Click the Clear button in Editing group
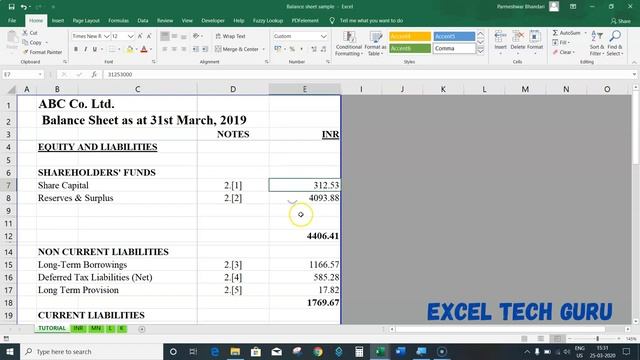This screenshot has height=360, width=640. pos(563,52)
